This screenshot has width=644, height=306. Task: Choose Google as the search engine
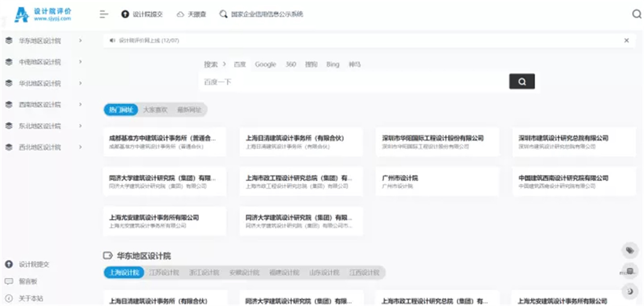pyautogui.click(x=265, y=64)
